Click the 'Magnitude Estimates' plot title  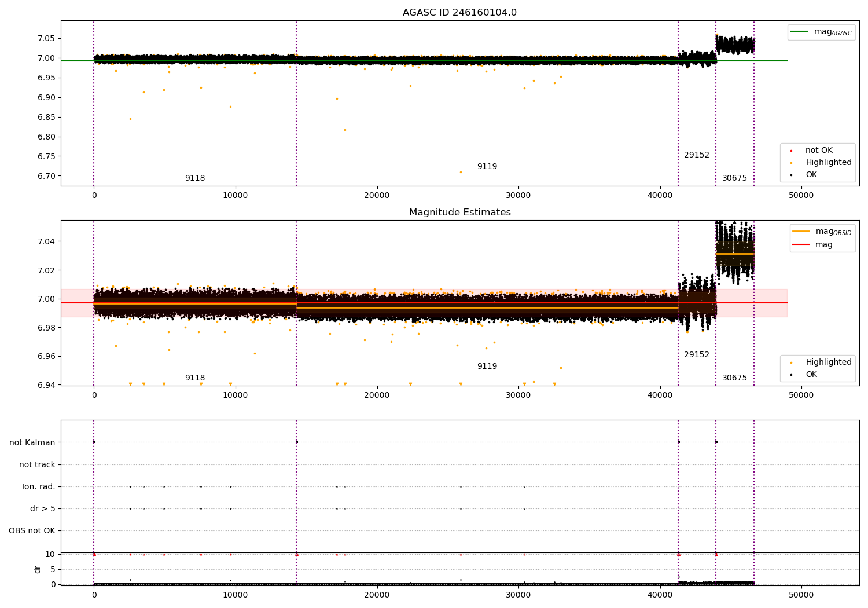pyautogui.click(x=459, y=213)
